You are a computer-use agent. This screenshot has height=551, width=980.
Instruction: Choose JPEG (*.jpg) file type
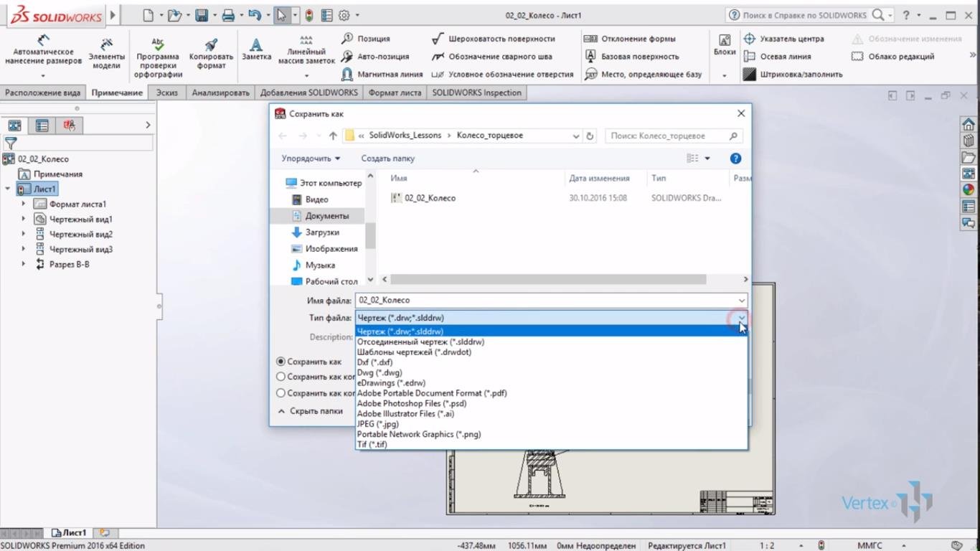click(x=551, y=424)
